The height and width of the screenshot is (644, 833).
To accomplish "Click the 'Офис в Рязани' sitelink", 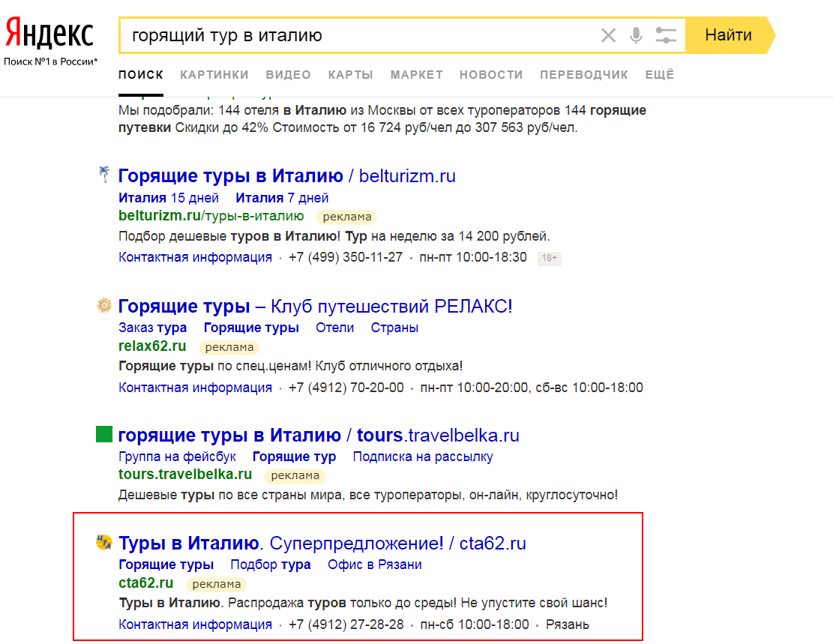I will [x=375, y=565].
